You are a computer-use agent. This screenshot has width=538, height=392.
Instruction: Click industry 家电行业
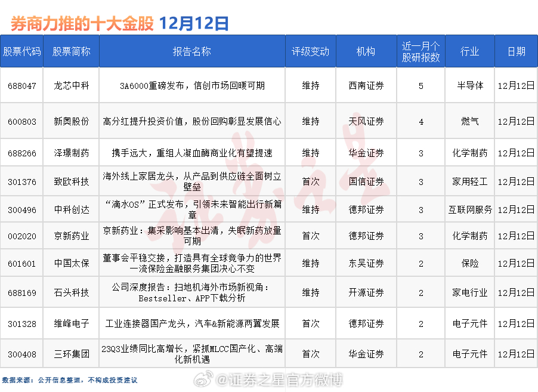tap(470, 292)
